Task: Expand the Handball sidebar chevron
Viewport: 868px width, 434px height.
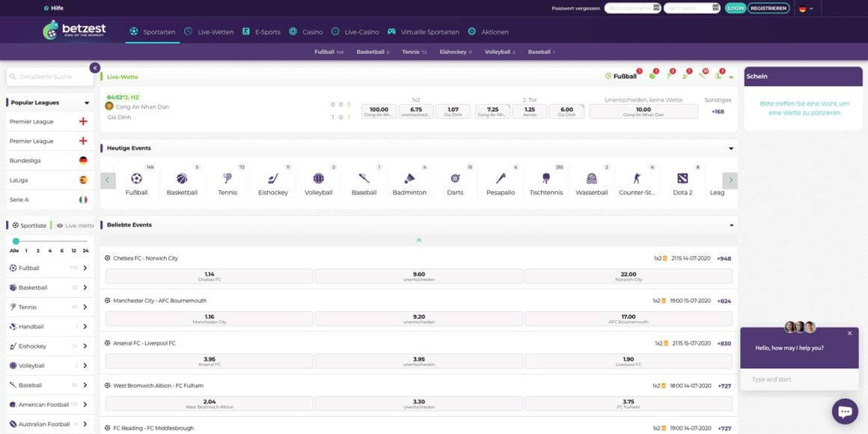Action: (x=85, y=326)
